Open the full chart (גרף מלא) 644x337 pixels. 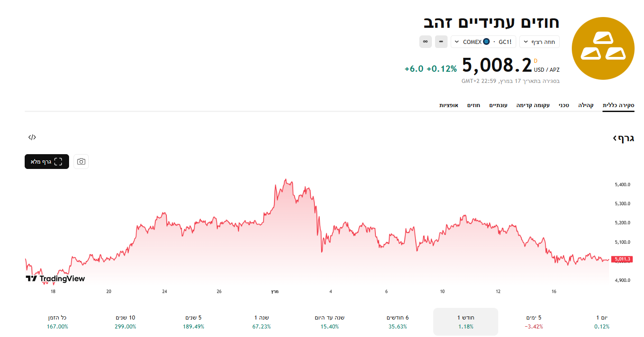click(x=47, y=162)
